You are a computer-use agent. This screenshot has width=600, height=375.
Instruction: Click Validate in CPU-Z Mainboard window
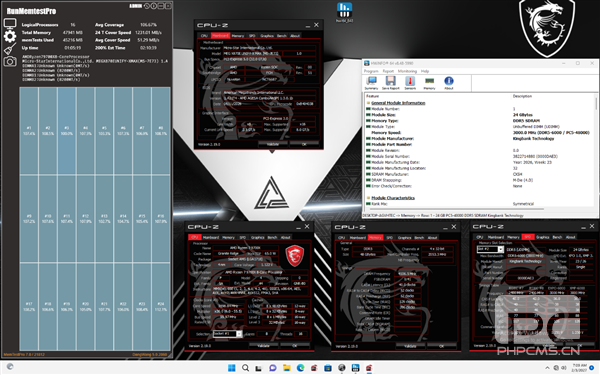coord(272,144)
